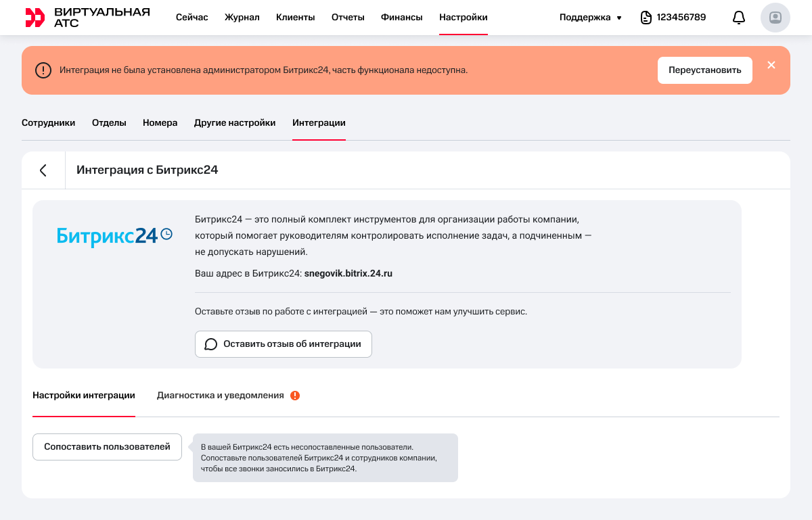The width and height of the screenshot is (812, 520).
Task: Click Сопоставить пользователей button
Action: click(x=107, y=447)
